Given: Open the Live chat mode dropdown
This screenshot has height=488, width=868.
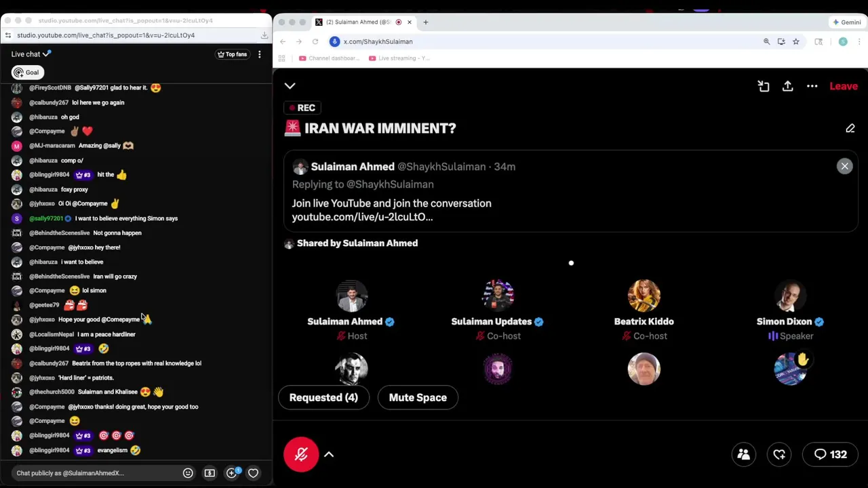Looking at the screenshot, I should [31, 54].
